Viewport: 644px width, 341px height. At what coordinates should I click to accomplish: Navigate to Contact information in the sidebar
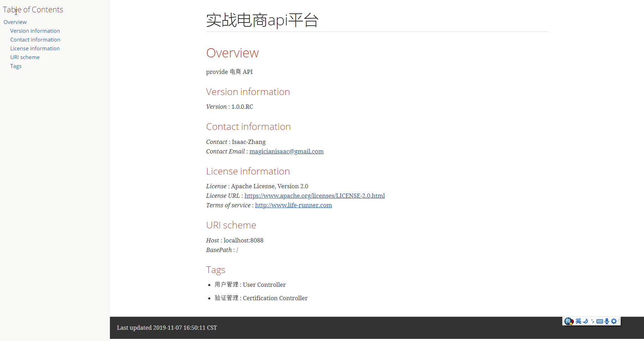click(35, 39)
